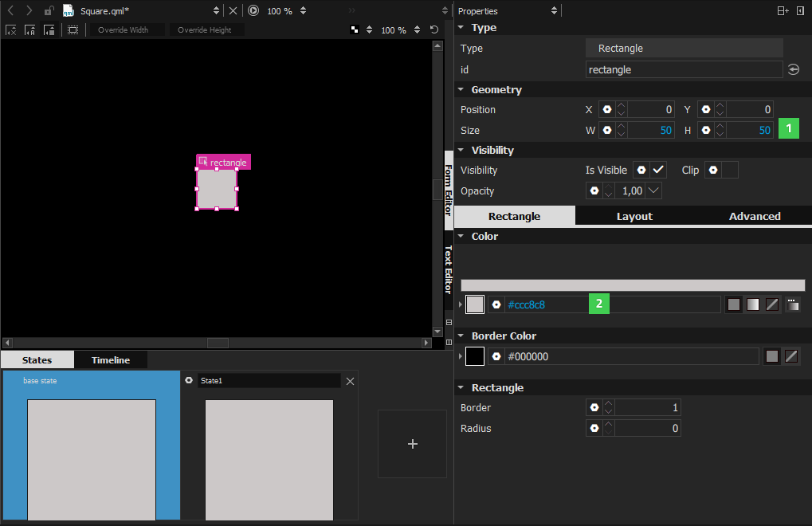The image size is (812, 526).
Task: Add a new state with plus button
Action: pos(412,444)
